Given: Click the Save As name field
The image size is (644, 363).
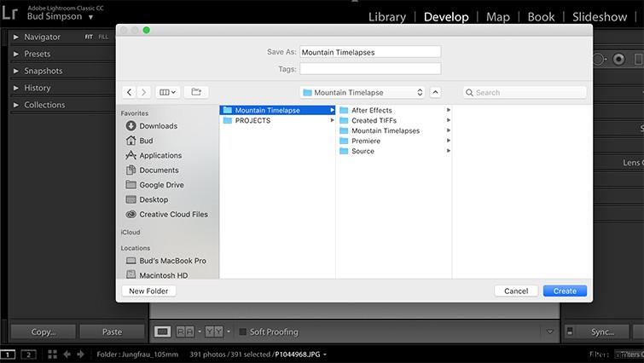Looking at the screenshot, I should tap(370, 52).
